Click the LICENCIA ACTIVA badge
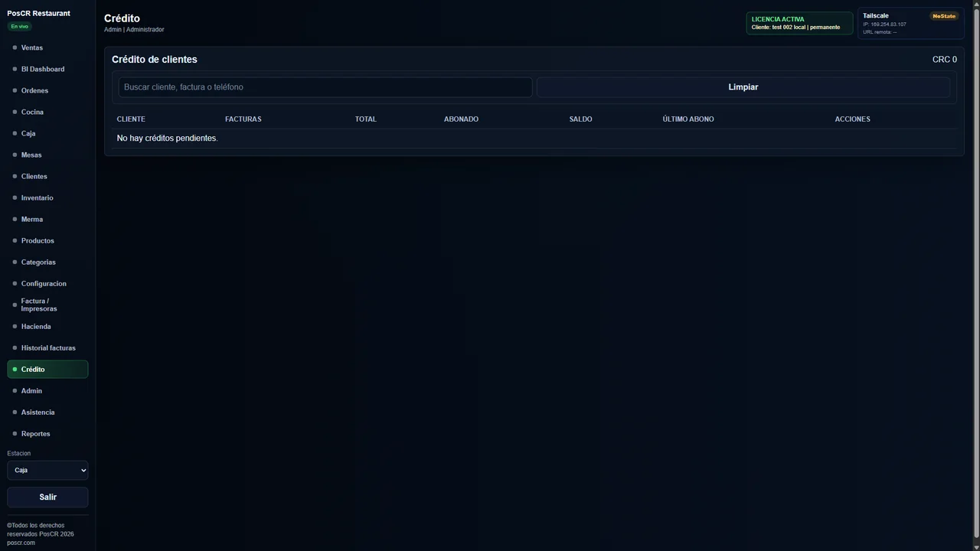The image size is (980, 551). [799, 23]
